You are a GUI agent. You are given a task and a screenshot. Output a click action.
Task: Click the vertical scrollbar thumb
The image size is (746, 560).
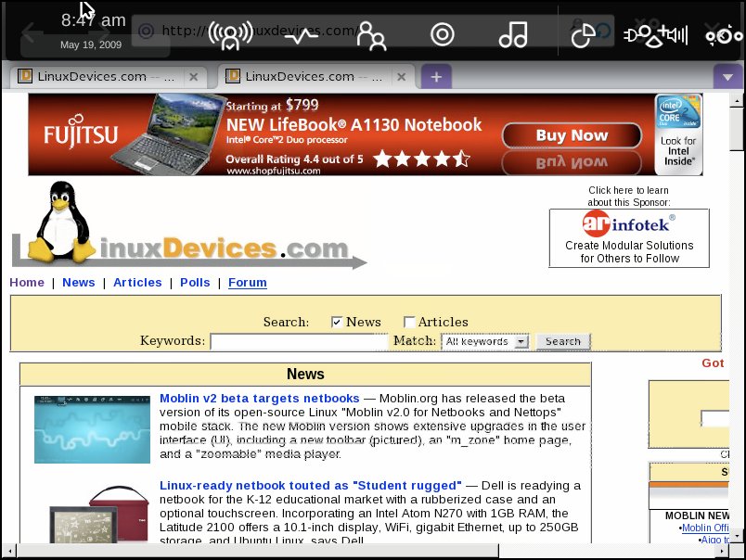pyautogui.click(x=737, y=129)
